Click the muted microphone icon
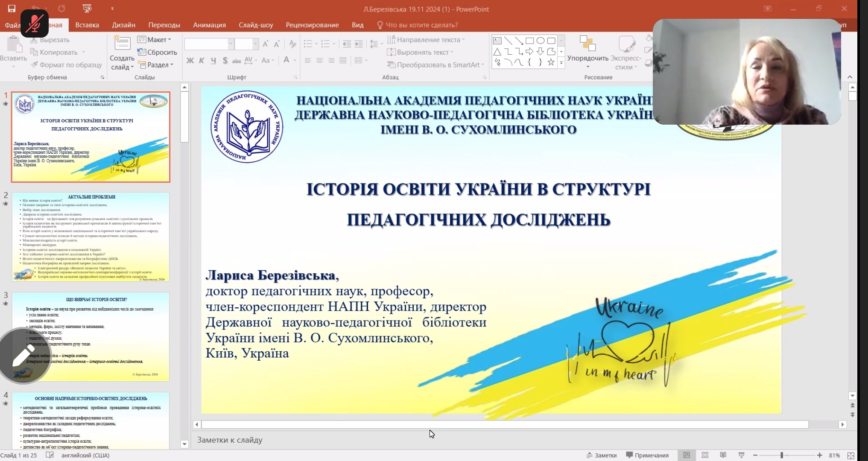The image size is (868, 461). (34, 23)
